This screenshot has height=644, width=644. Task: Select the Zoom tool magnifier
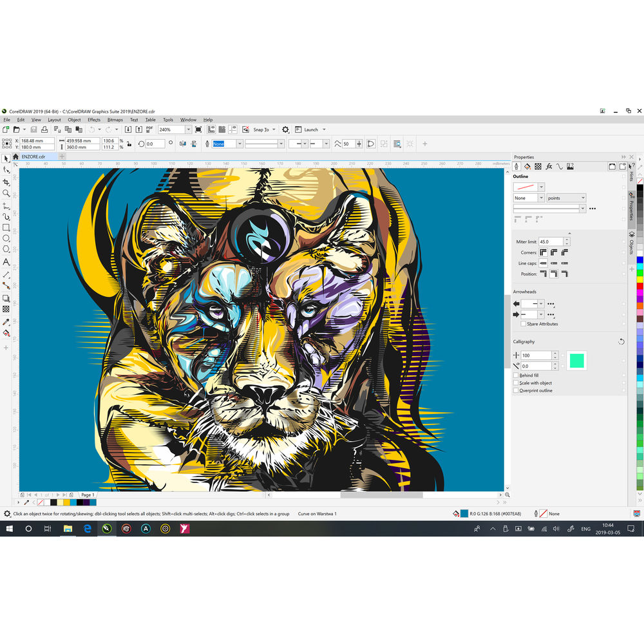(6, 193)
